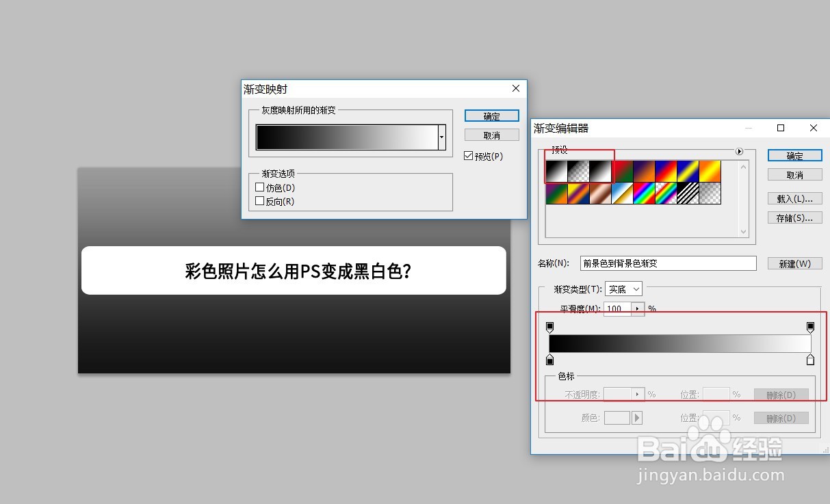Viewport: 830px width, 504px height.
Task: Click the 位置 field in opacity row
Action: (716, 394)
